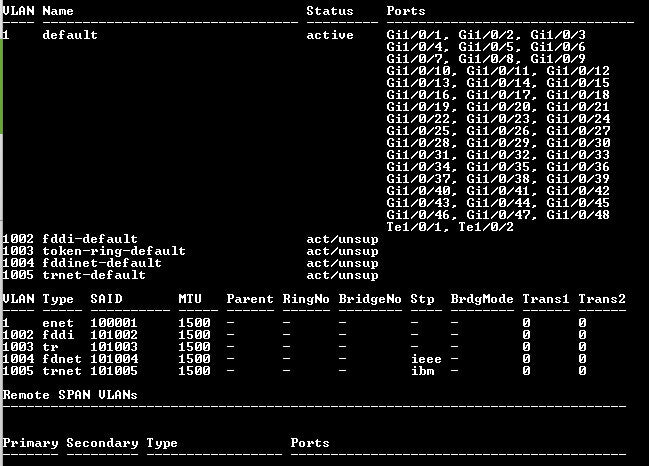Image resolution: width=649 pixels, height=466 pixels.
Task: Click port Gi1/0/20 in the list
Action: click(x=498, y=107)
